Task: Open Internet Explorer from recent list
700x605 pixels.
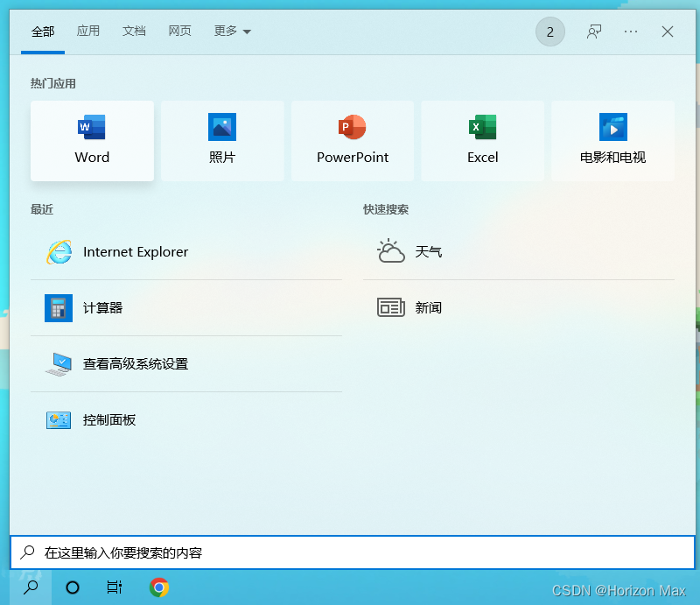Action: coord(186,252)
